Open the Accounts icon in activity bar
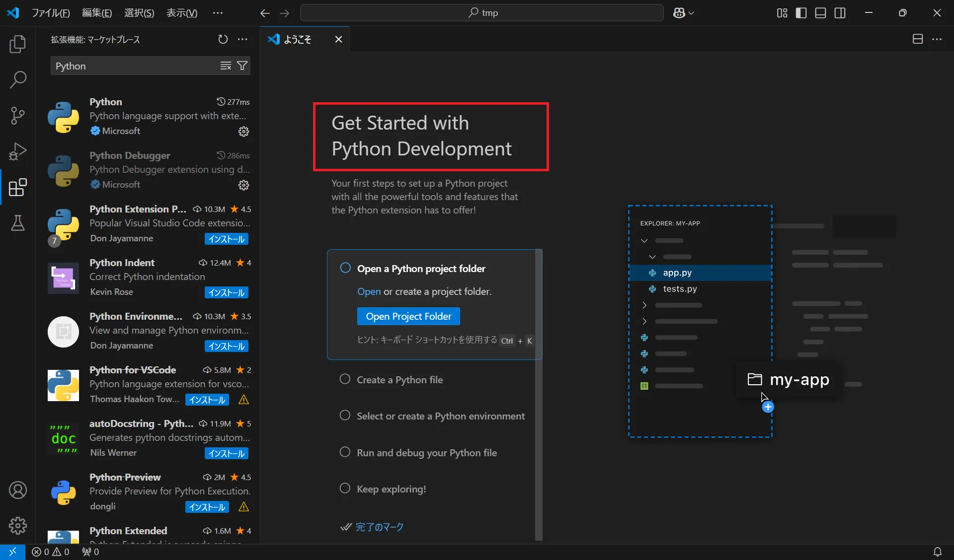Image resolution: width=954 pixels, height=560 pixels. (18, 490)
